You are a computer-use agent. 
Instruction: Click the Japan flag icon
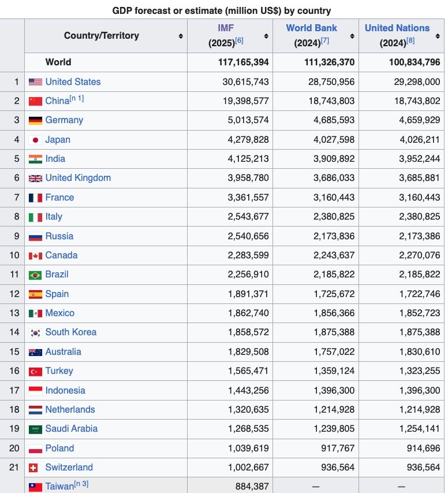35,140
